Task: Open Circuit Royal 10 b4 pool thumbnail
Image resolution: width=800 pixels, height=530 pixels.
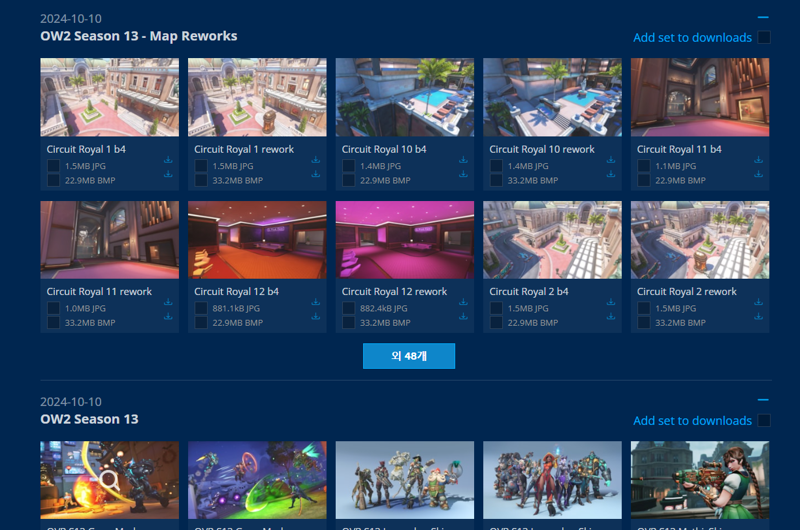Action: click(405, 97)
